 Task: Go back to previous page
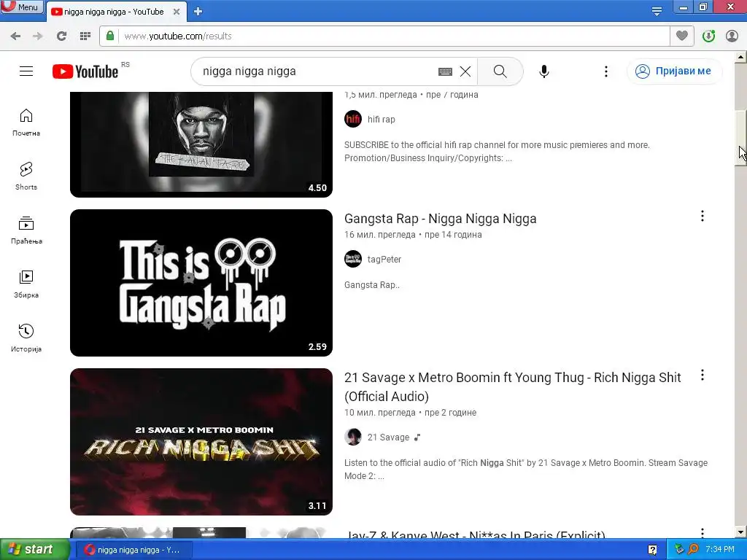15,36
